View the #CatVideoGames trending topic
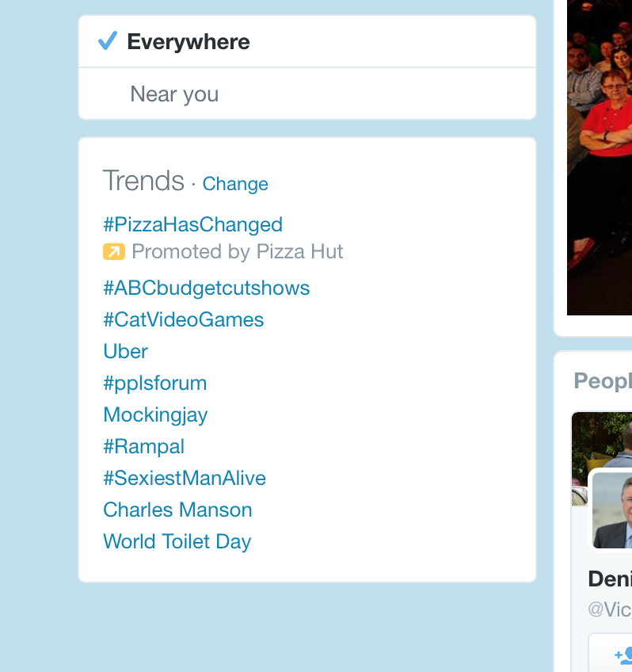The width and height of the screenshot is (632, 672). click(x=183, y=319)
